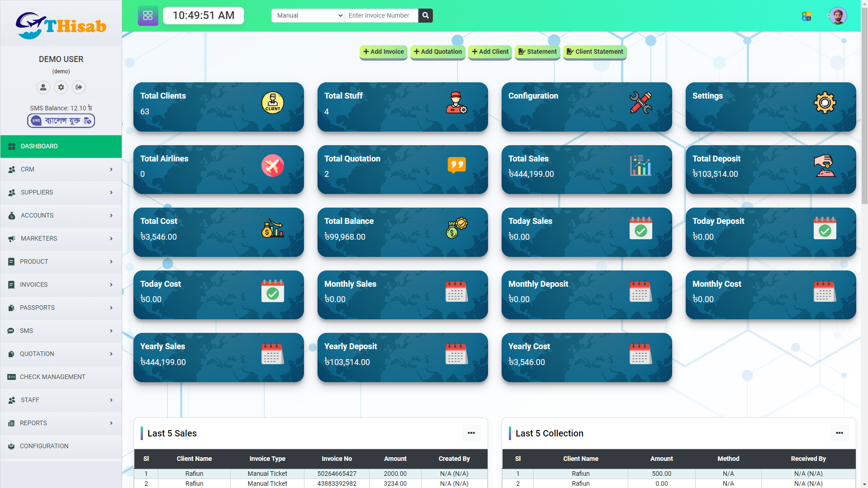Open the Manual invoice type dropdown
Viewport: 868px width, 488px height.
(308, 15)
